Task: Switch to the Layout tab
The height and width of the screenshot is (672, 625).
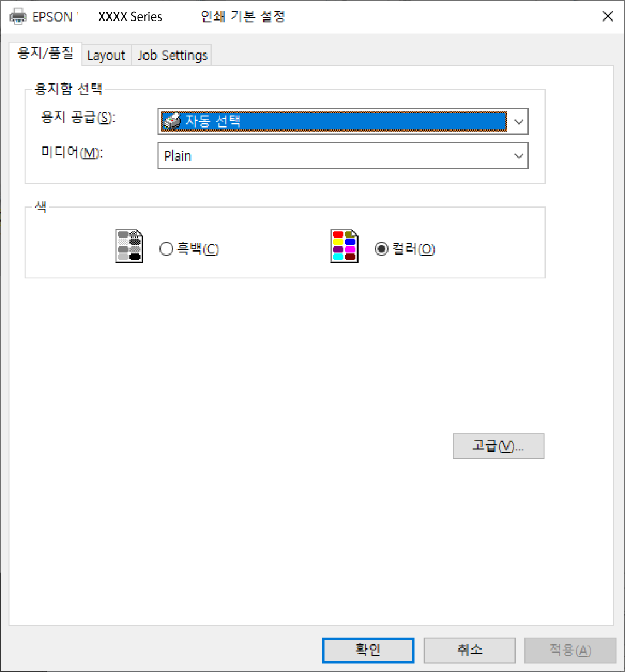Action: click(x=106, y=55)
